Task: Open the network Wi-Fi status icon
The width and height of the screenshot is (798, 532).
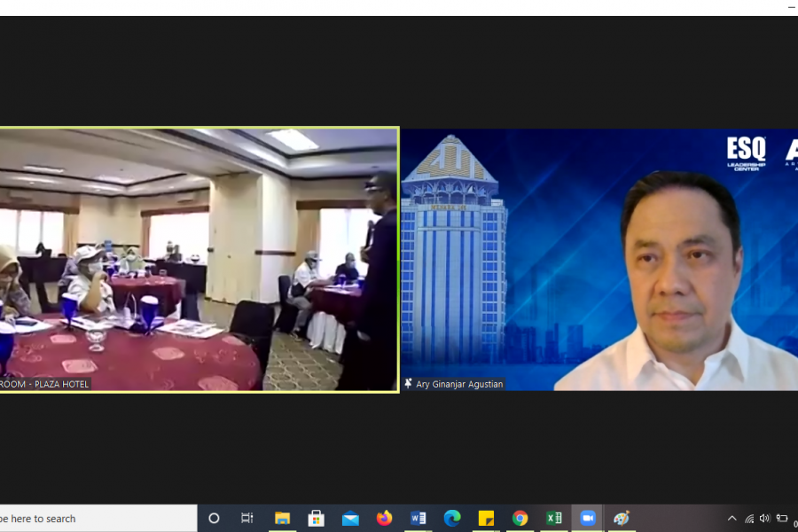Action: coord(749,519)
